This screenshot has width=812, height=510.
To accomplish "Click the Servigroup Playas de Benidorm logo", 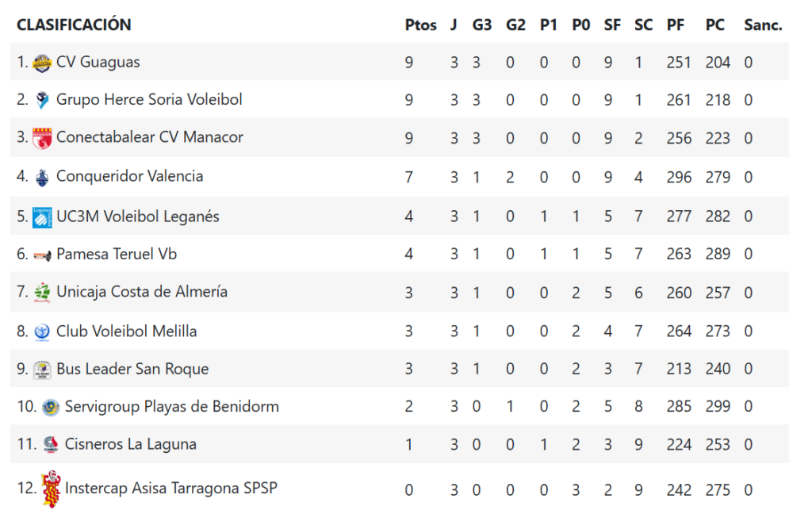I will pos(51,407).
